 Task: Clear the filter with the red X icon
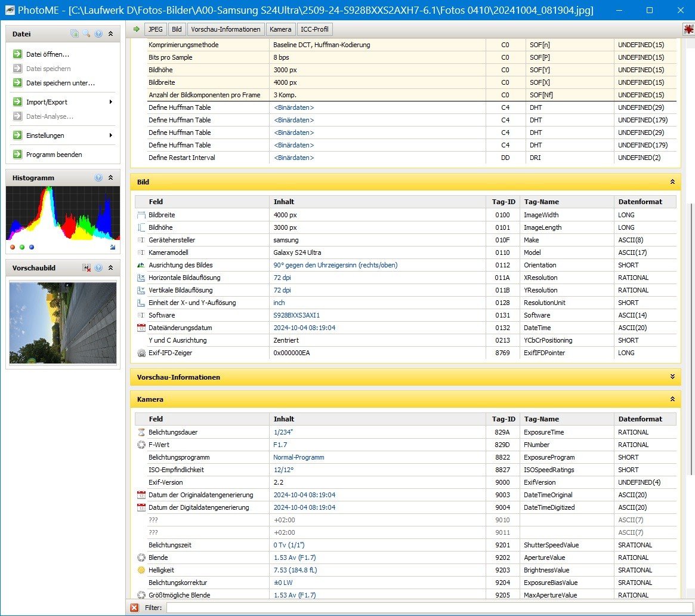134,608
